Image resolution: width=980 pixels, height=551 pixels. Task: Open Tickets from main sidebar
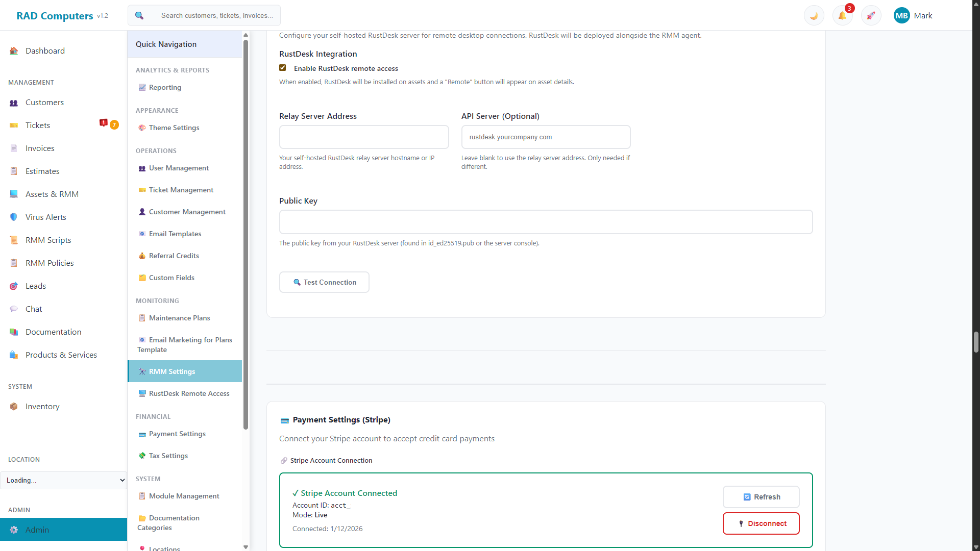click(x=38, y=126)
